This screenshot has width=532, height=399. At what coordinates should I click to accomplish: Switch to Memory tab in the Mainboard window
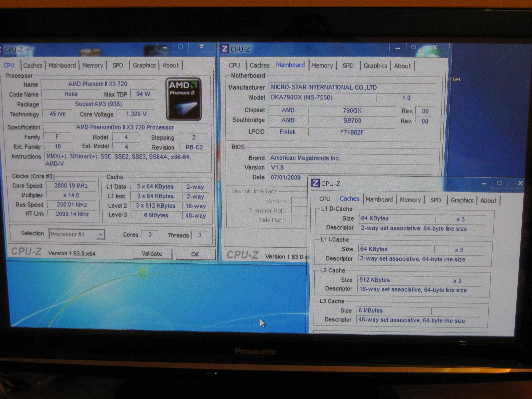tap(322, 66)
